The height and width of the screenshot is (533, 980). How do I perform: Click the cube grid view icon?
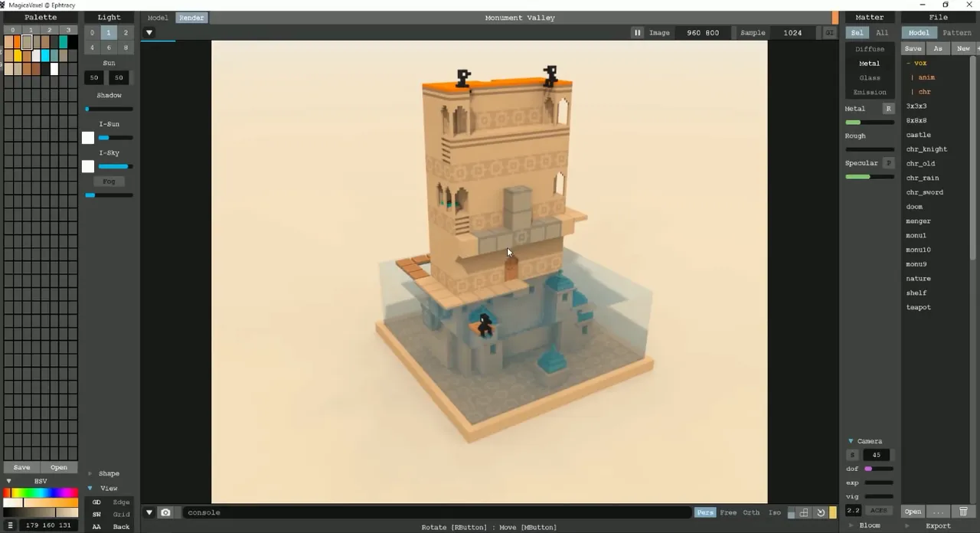coord(805,513)
